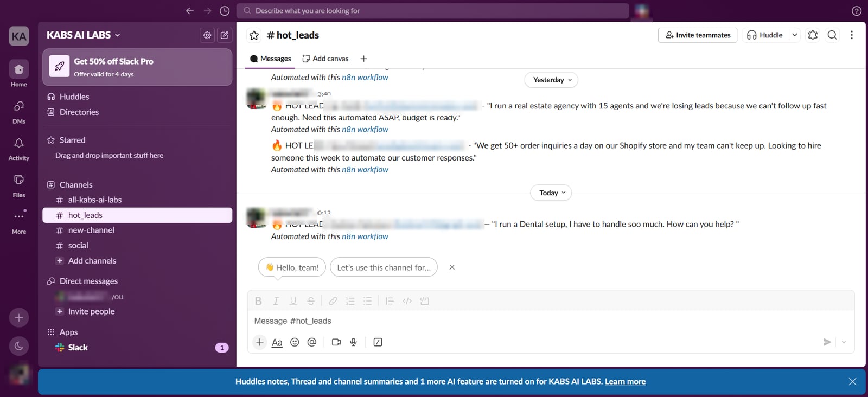Open the emoji picker
868x397 pixels.
(295, 342)
